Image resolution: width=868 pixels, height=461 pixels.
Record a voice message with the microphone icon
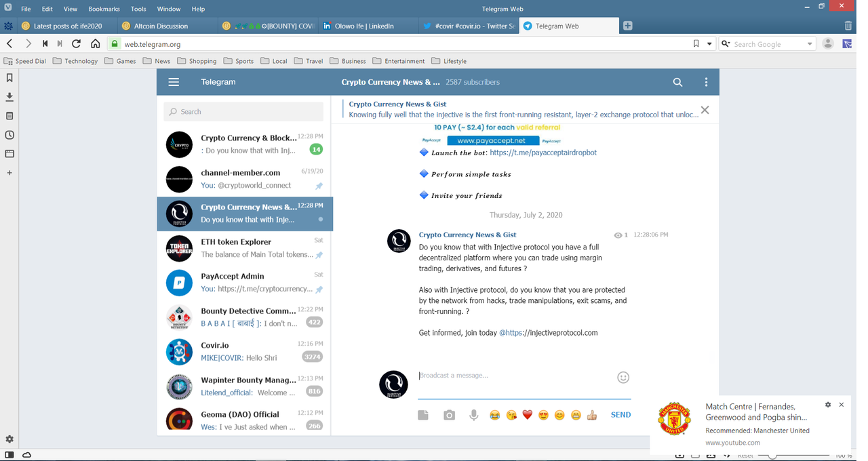[474, 415]
